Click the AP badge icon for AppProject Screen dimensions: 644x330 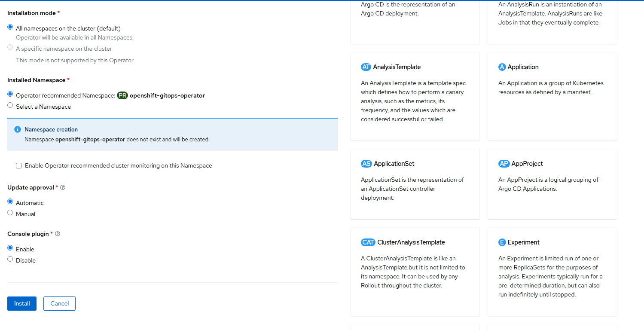tap(504, 164)
